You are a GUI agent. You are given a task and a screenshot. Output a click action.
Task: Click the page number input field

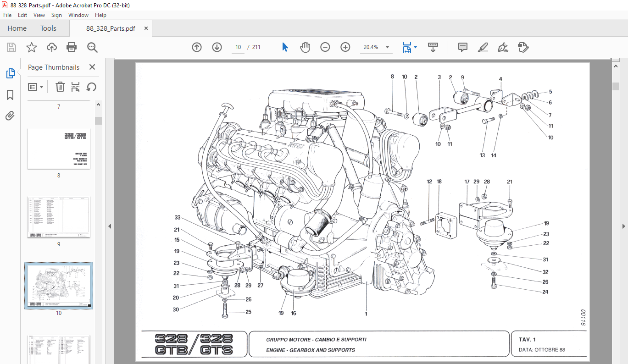(x=238, y=47)
